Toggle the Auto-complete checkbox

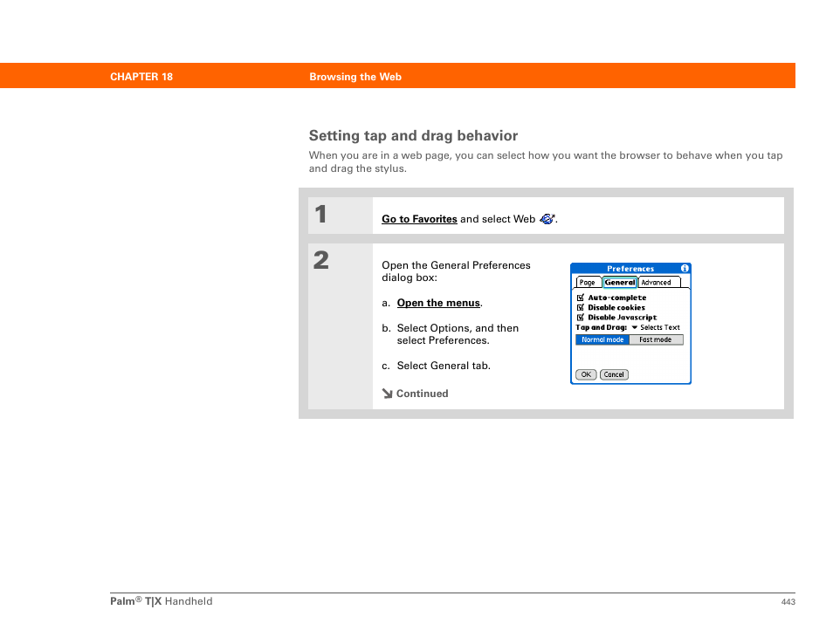point(580,298)
